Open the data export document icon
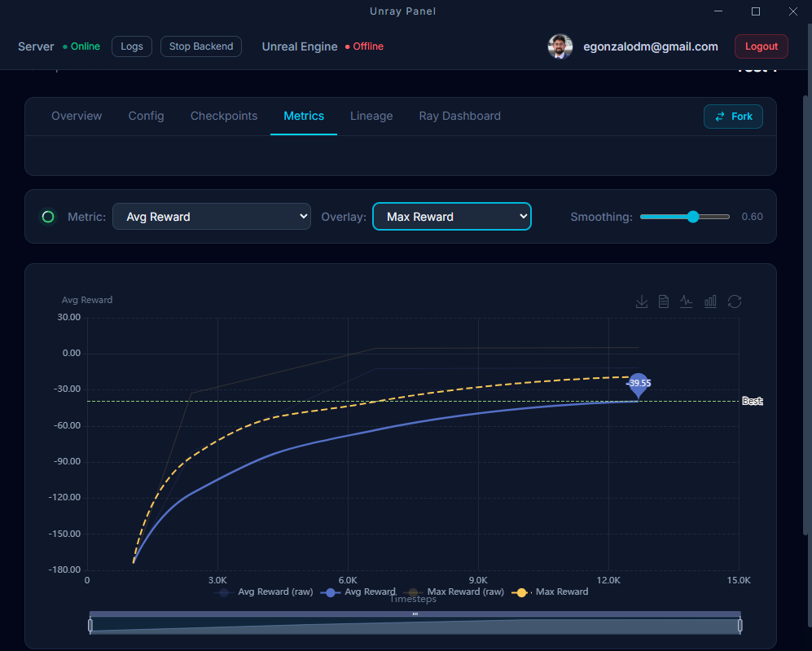 coord(664,301)
